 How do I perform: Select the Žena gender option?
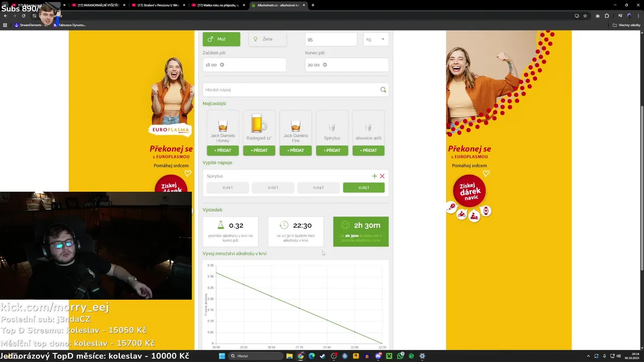coord(268,39)
